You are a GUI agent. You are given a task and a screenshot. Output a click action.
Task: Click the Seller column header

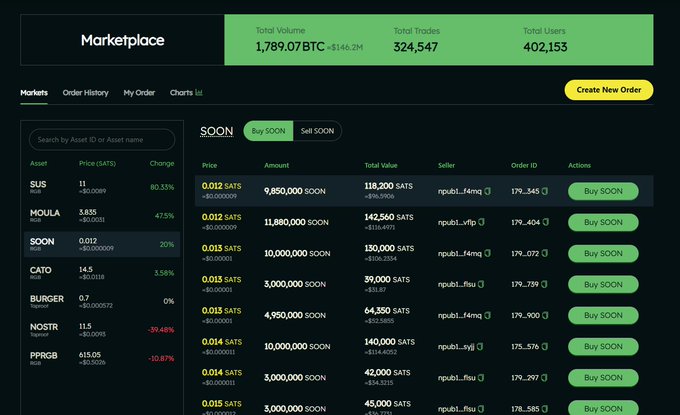(x=446, y=165)
